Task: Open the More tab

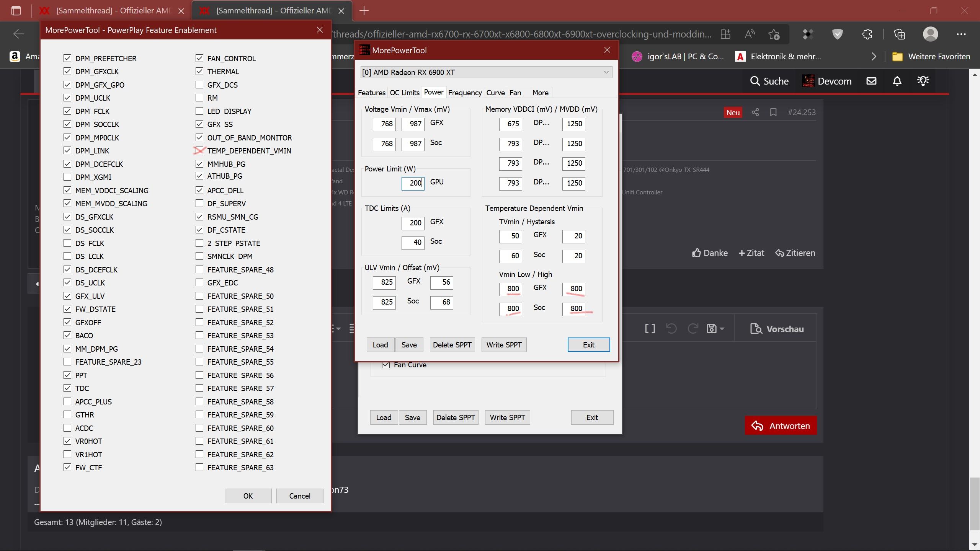Action: 540,93
